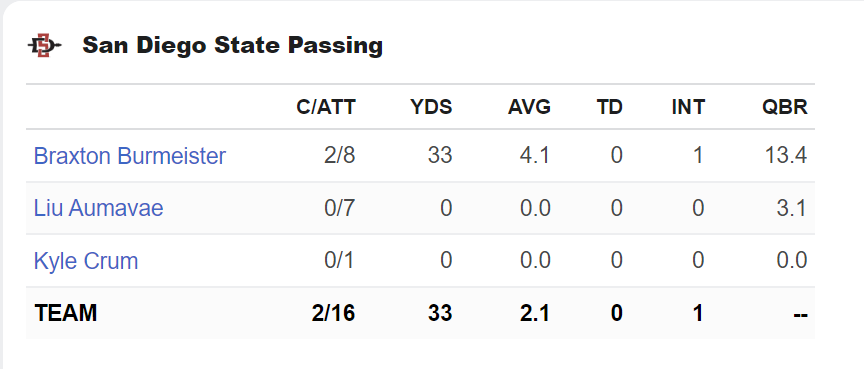Click Burmeister's 33 yards value

pyautogui.click(x=440, y=156)
